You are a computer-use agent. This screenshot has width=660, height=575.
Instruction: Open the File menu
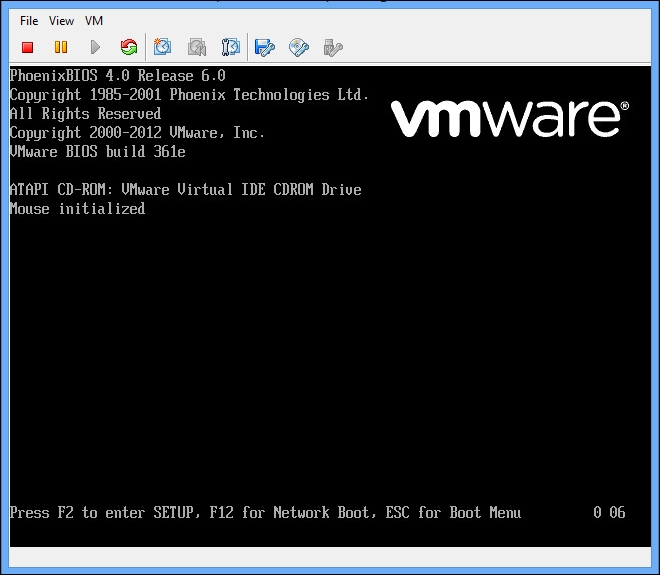[29, 21]
